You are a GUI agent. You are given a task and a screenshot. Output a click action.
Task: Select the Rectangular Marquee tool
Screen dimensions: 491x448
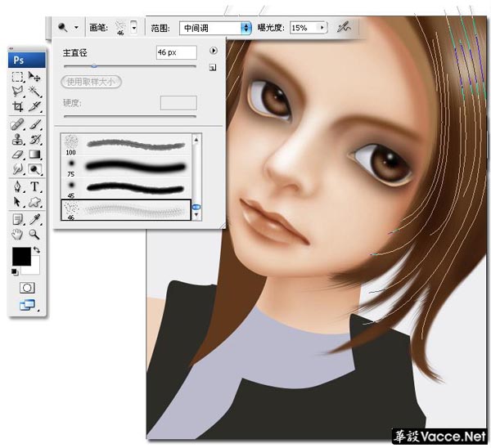tap(17, 77)
